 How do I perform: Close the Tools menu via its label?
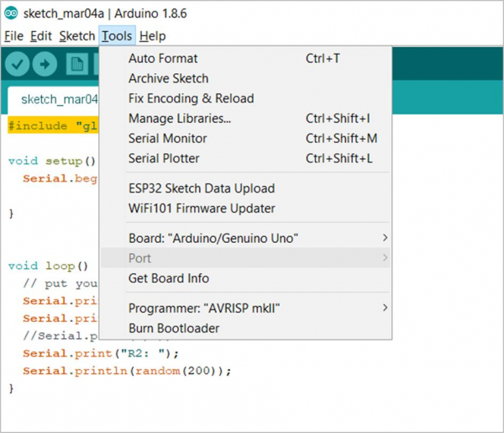pyautogui.click(x=117, y=36)
